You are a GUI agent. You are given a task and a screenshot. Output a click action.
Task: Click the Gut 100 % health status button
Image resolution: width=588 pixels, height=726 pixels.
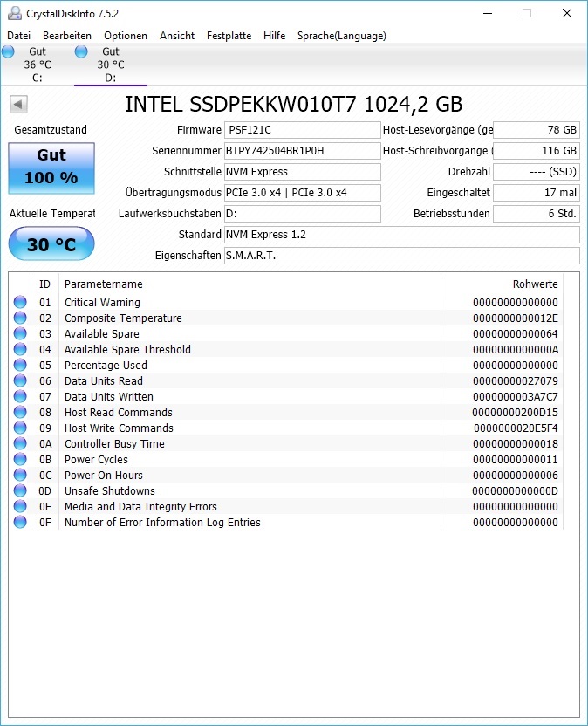(51, 168)
